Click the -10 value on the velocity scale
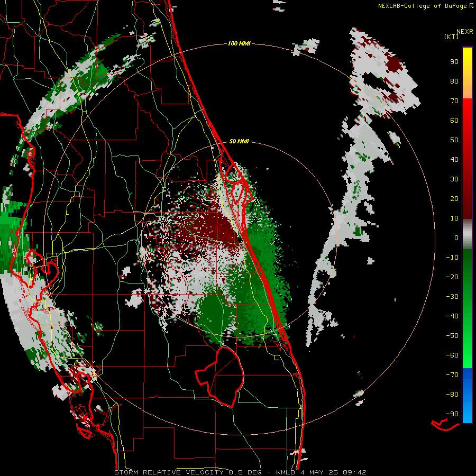Screen dimensions: 476x476 pyautogui.click(x=452, y=258)
